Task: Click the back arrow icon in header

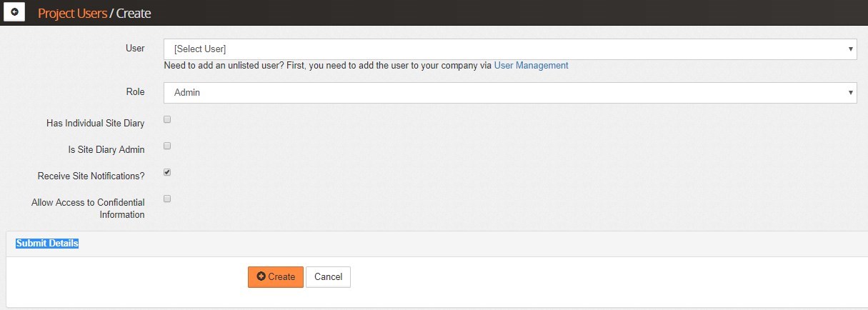Action: [x=15, y=13]
